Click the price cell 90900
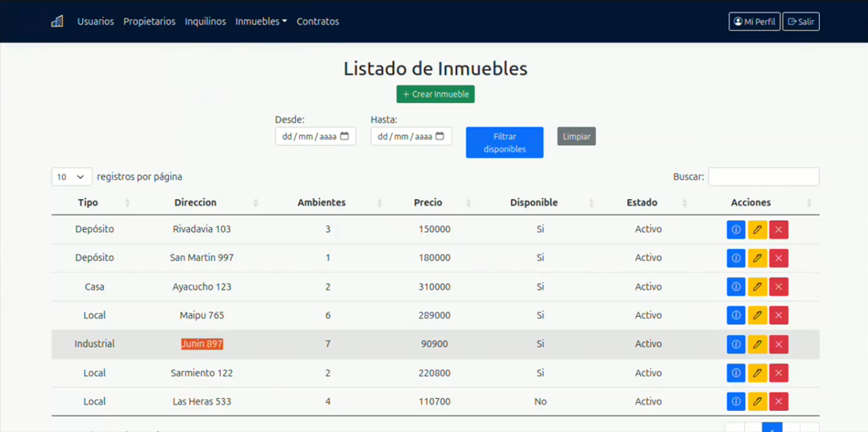 tap(435, 344)
